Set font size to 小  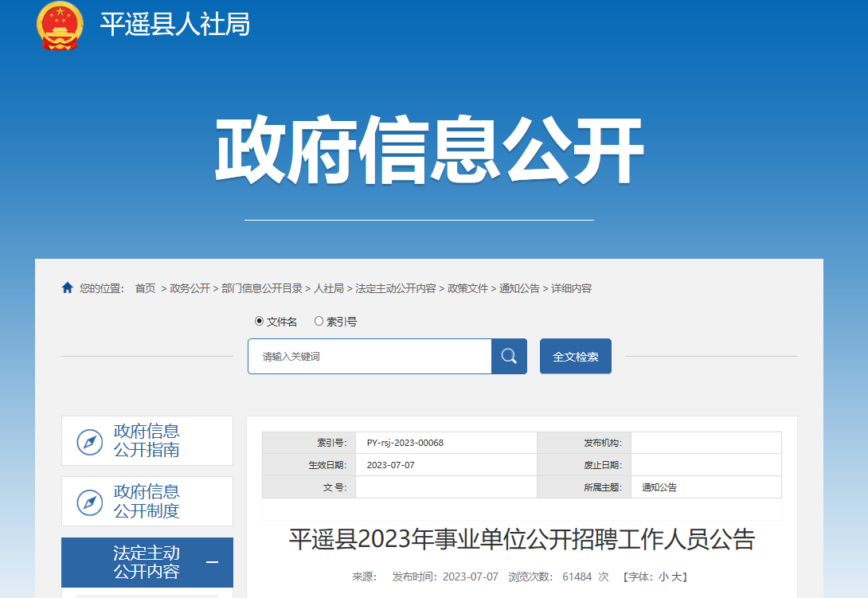tap(663, 577)
